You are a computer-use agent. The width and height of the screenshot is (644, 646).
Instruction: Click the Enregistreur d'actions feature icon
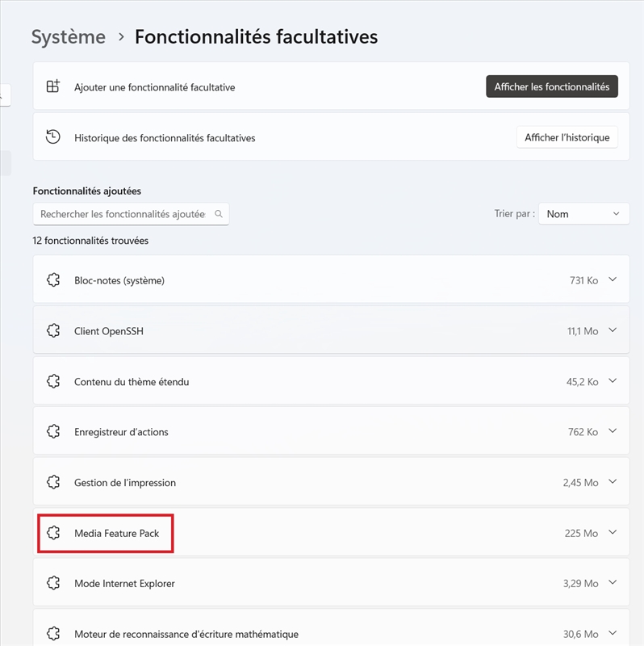point(53,431)
